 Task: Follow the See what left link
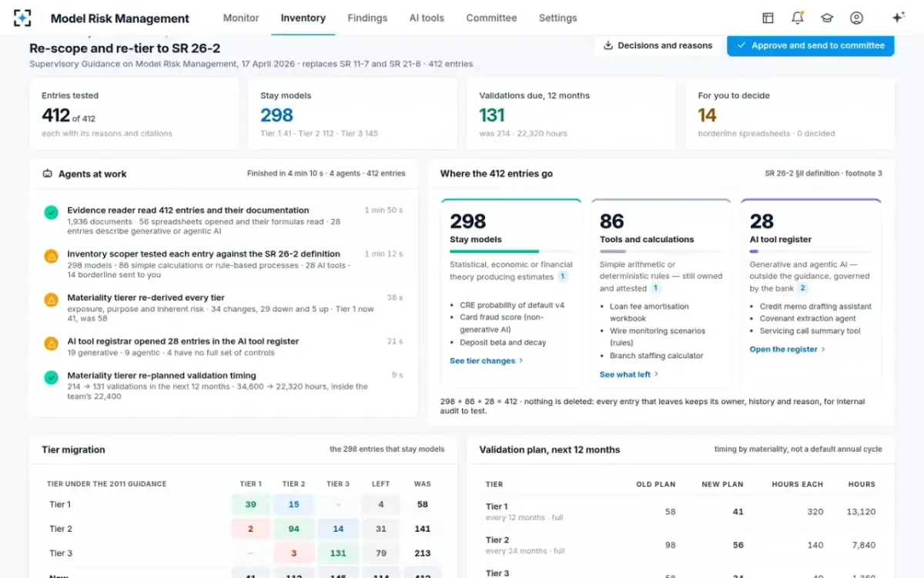pyautogui.click(x=629, y=375)
